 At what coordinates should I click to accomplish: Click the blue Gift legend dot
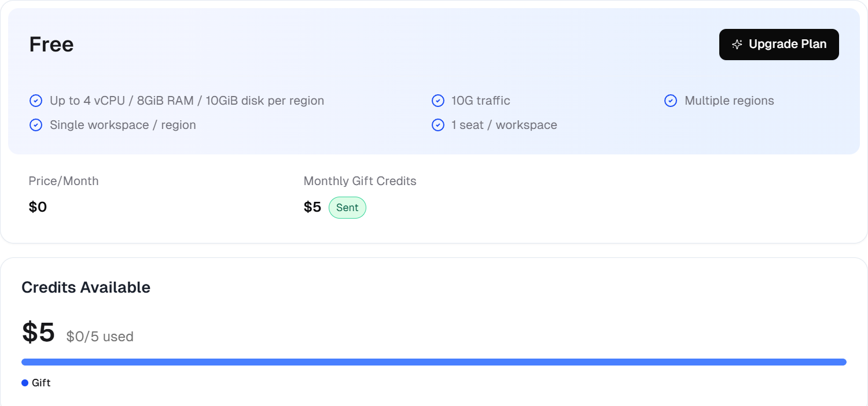pos(25,383)
